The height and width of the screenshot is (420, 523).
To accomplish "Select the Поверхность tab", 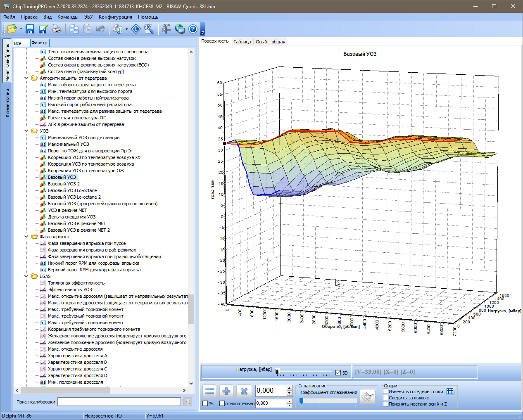I will pyautogui.click(x=215, y=41).
